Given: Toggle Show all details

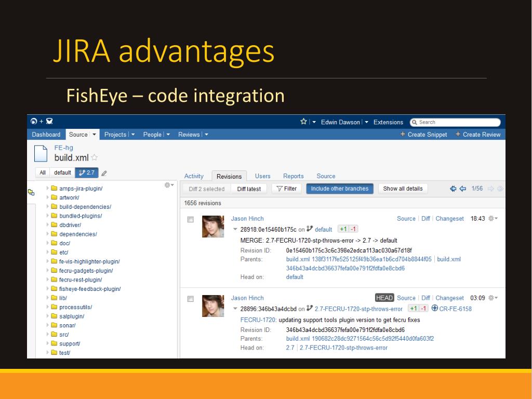Looking at the screenshot, I should (x=403, y=189).
